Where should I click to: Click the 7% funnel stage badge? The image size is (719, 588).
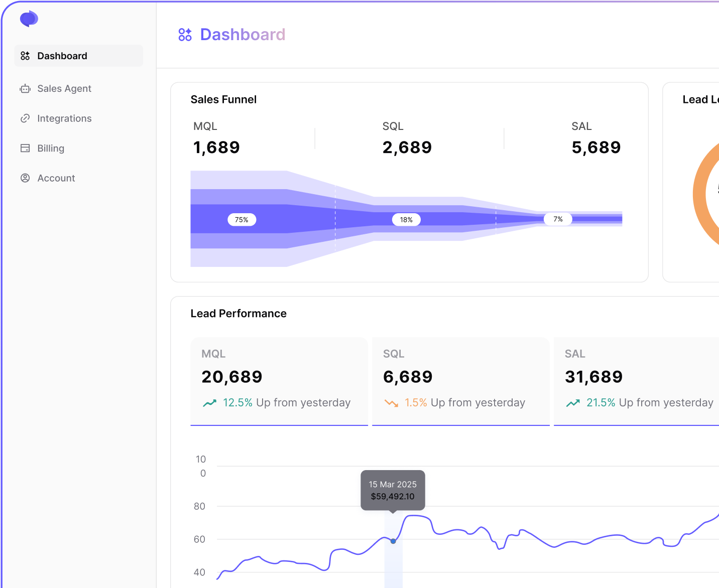click(x=558, y=219)
